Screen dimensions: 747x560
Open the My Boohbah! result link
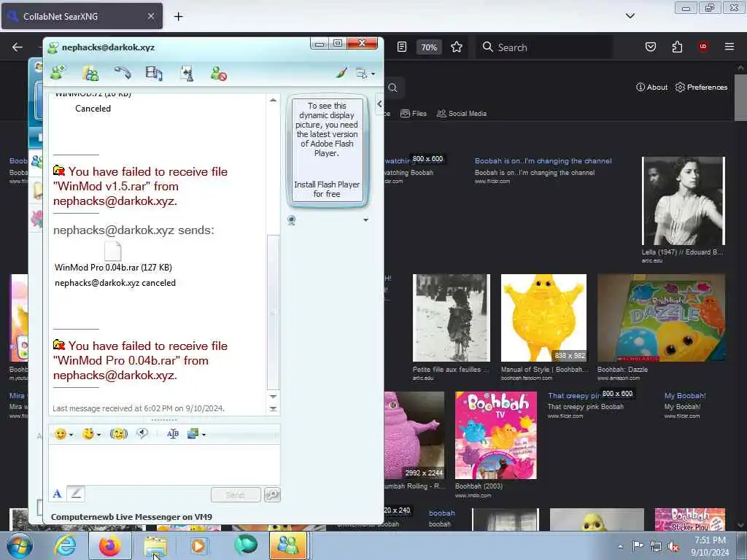[x=685, y=396]
